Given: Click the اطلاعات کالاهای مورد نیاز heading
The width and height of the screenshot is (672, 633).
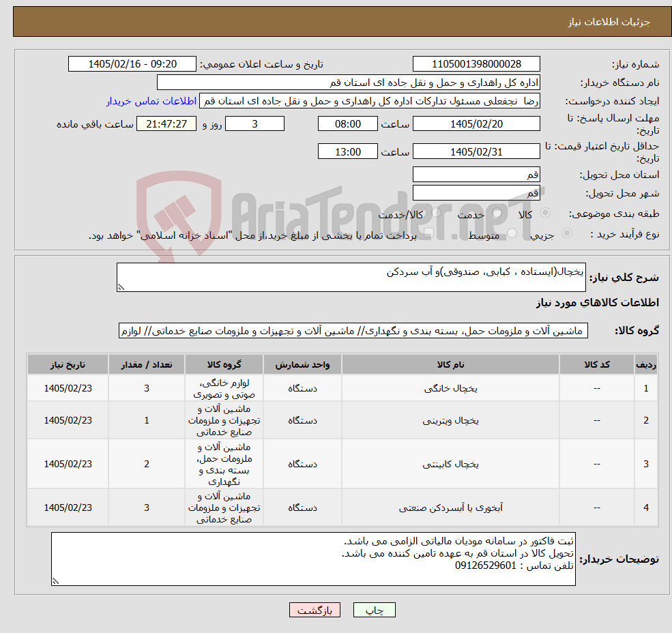Looking at the screenshot, I should point(598,303).
